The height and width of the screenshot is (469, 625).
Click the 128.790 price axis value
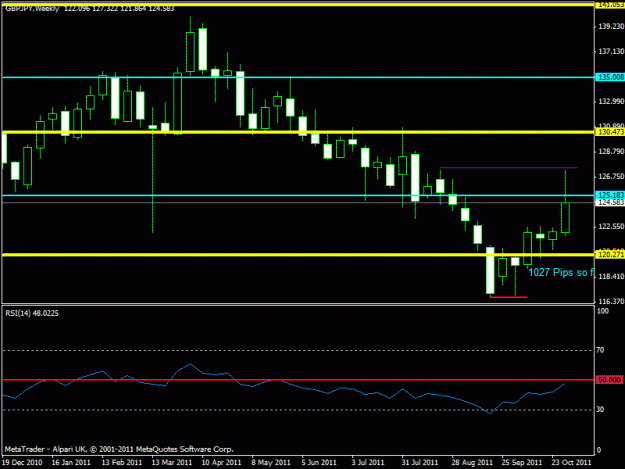pos(611,151)
